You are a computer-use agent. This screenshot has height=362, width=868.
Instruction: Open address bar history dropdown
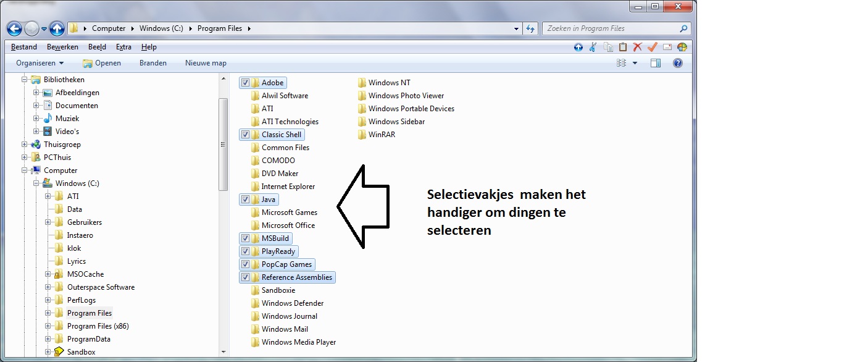tap(517, 28)
